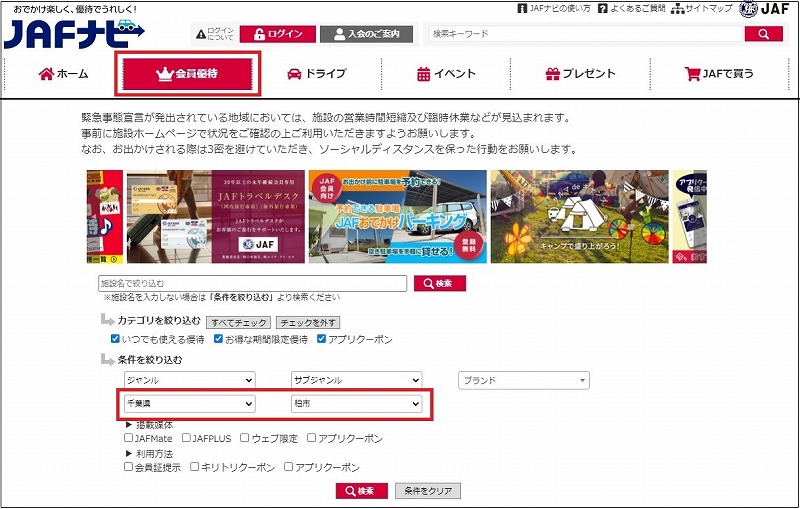Uncheck いつでも使える優待 checkbox
The height and width of the screenshot is (509, 800).
pyautogui.click(x=115, y=339)
